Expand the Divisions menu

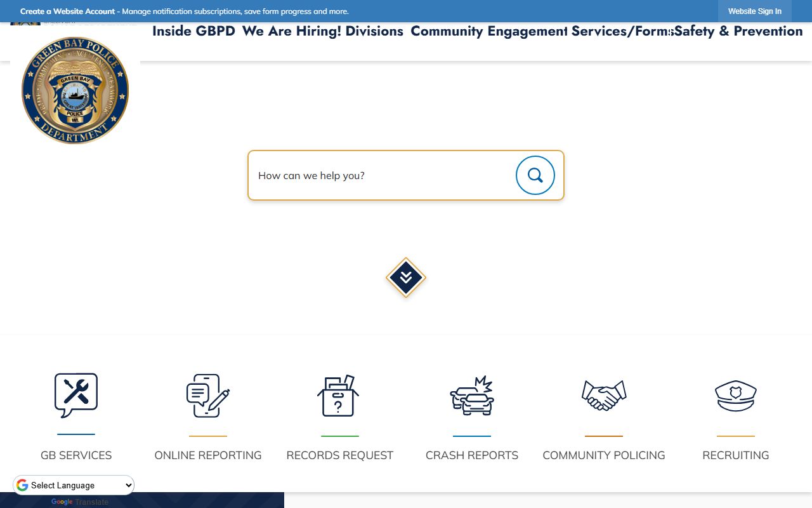point(374,31)
